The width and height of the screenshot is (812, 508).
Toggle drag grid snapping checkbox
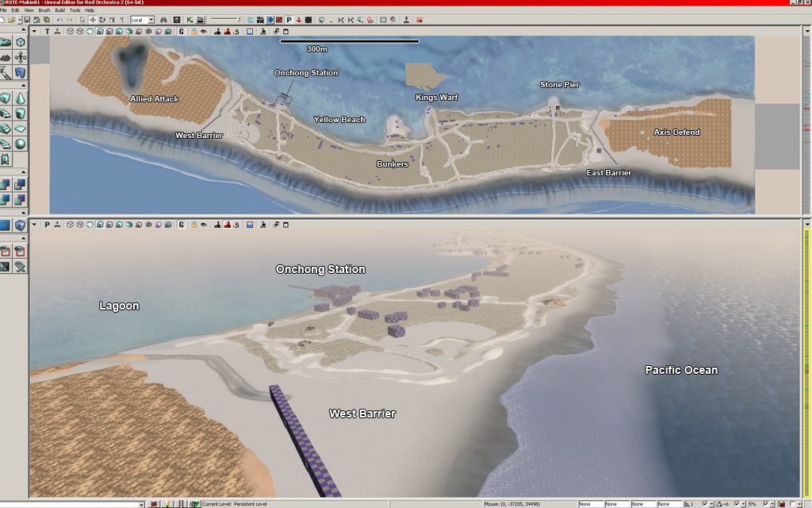click(x=707, y=504)
